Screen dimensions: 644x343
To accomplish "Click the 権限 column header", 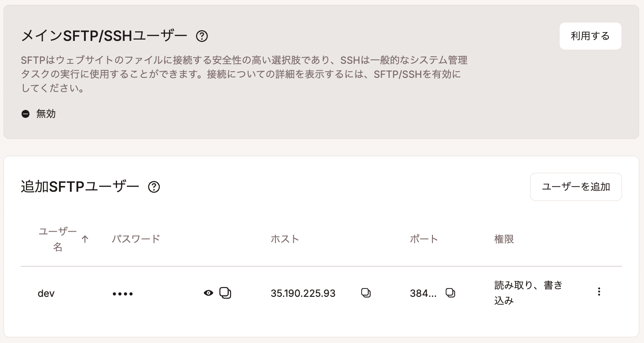I will click(504, 239).
